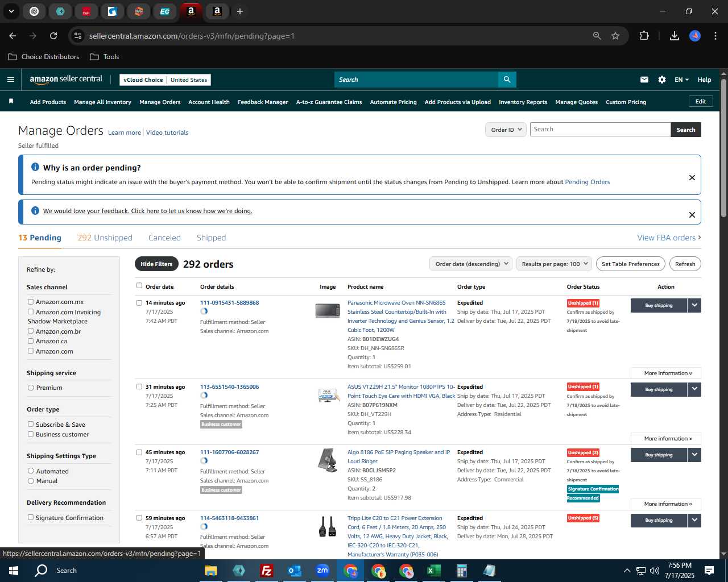Viewport: 728px width, 582px height.
Task: Check the Amazon.com.mx sales channel filter
Action: pos(31,302)
